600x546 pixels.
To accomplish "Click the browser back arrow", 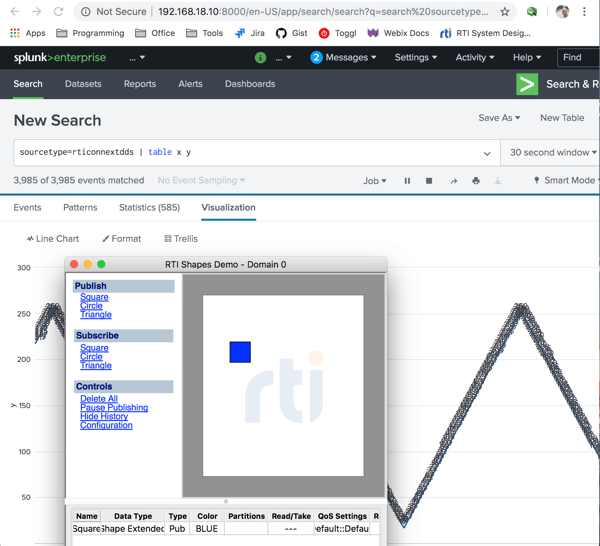I will (x=15, y=11).
